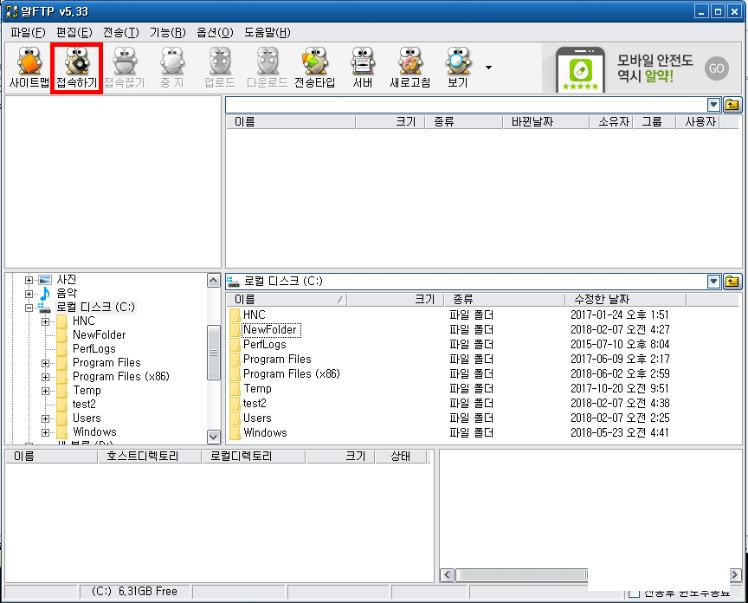Viewport: 748px width, 603px height.
Task: Click the Transfer Type (전송타입) icon
Action: (x=314, y=68)
